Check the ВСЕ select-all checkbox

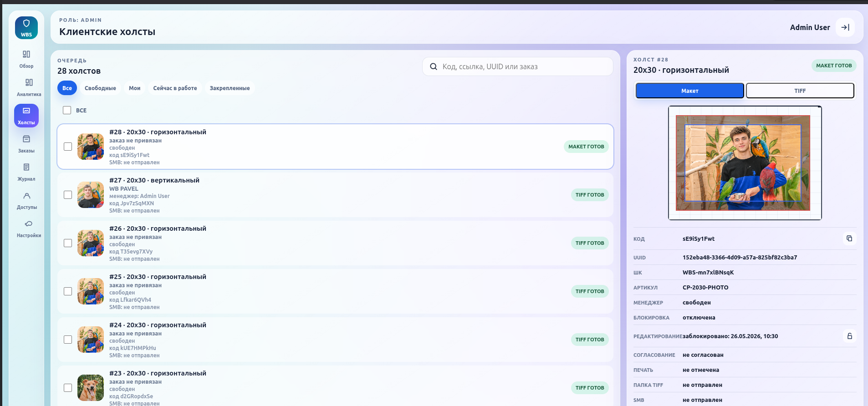pyautogui.click(x=67, y=110)
